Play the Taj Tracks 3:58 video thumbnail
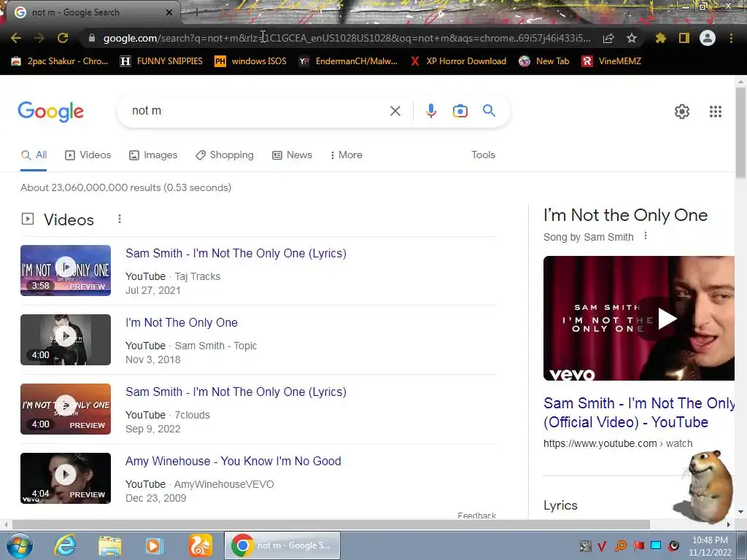Viewport: 747px width, 560px height. pos(66,271)
